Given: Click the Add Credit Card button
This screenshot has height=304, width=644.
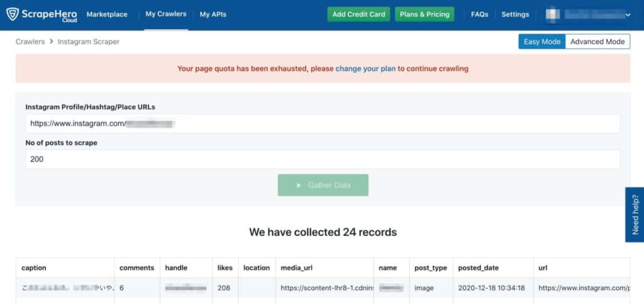Looking at the screenshot, I should tap(358, 14).
